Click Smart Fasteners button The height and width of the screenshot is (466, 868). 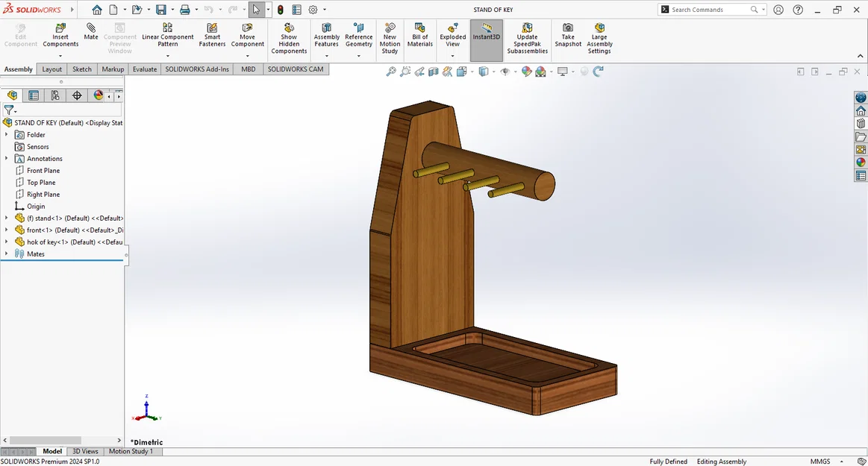pos(212,35)
